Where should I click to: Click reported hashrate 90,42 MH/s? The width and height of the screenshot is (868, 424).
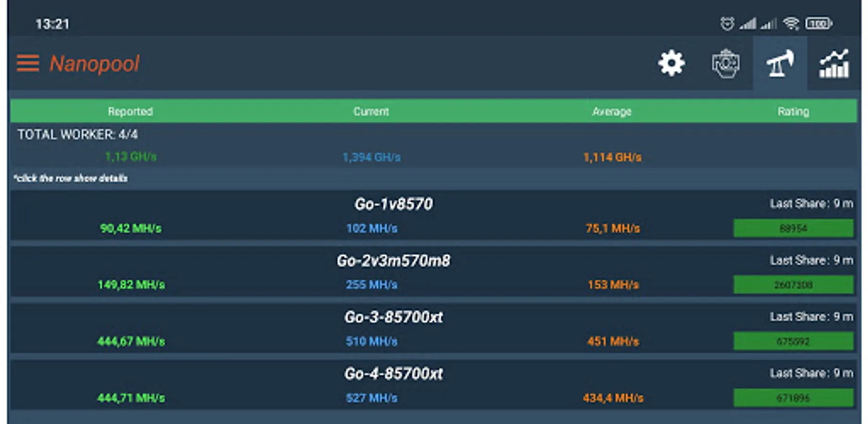(130, 228)
